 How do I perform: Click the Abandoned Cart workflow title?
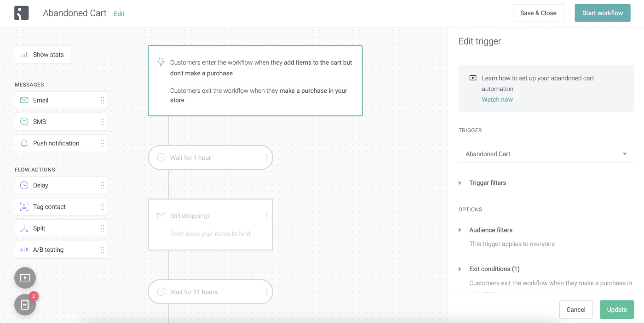75,13
